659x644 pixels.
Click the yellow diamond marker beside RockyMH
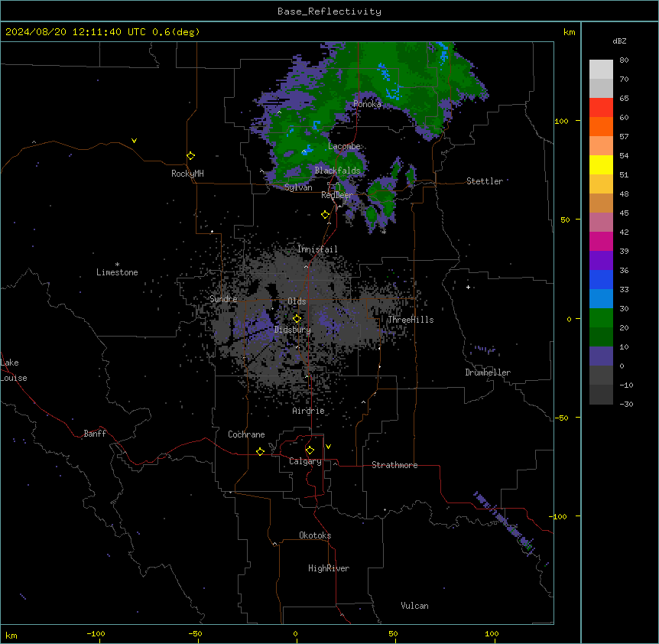[191, 156]
